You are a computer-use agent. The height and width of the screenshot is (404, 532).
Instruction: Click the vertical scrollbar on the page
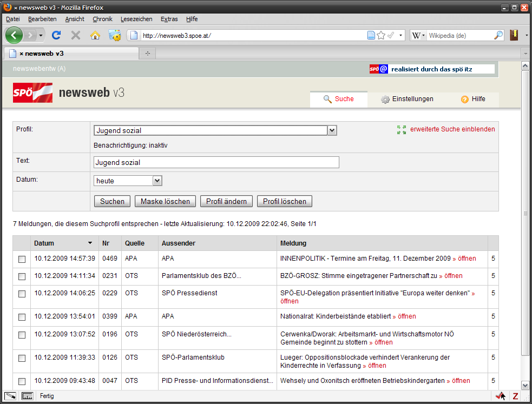click(524, 216)
